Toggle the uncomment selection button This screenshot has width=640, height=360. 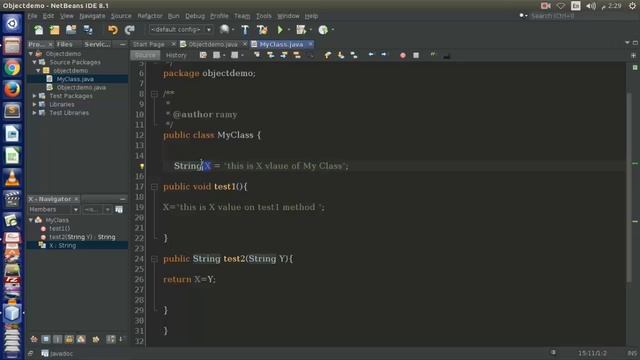point(446,56)
